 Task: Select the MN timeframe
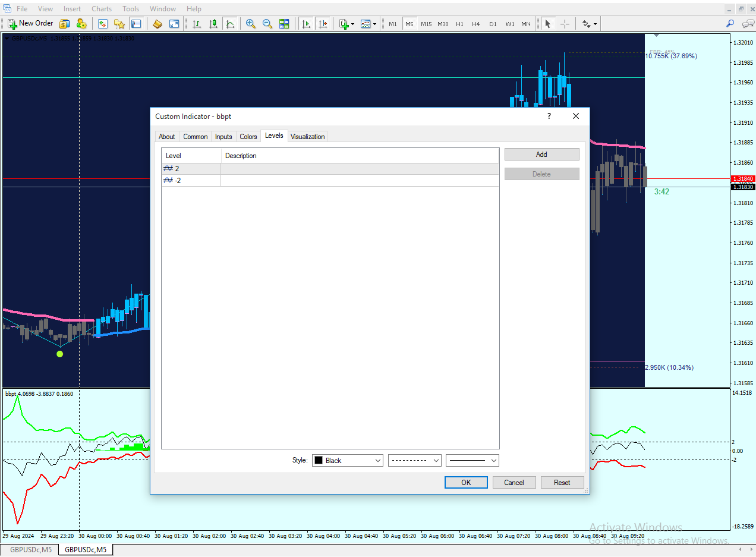pyautogui.click(x=526, y=24)
